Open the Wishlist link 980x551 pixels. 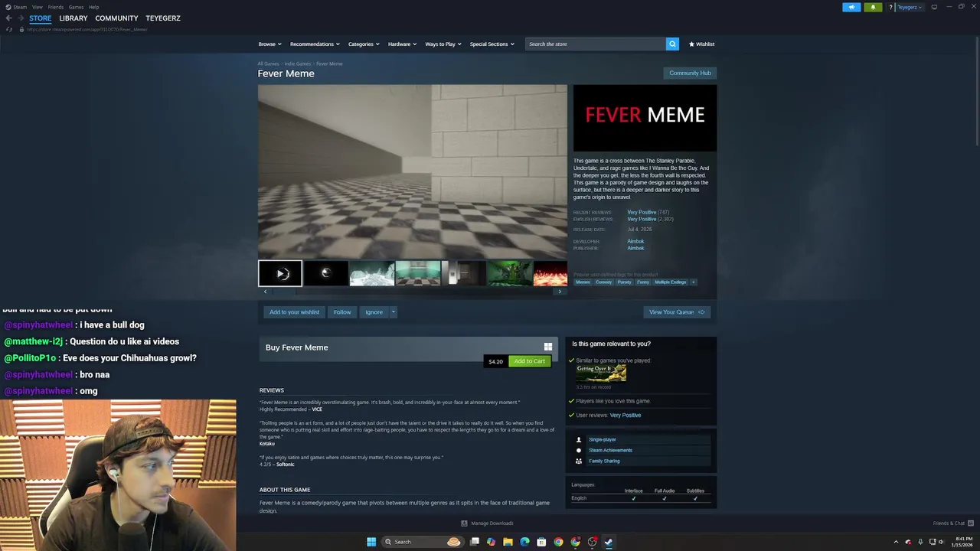pos(701,44)
